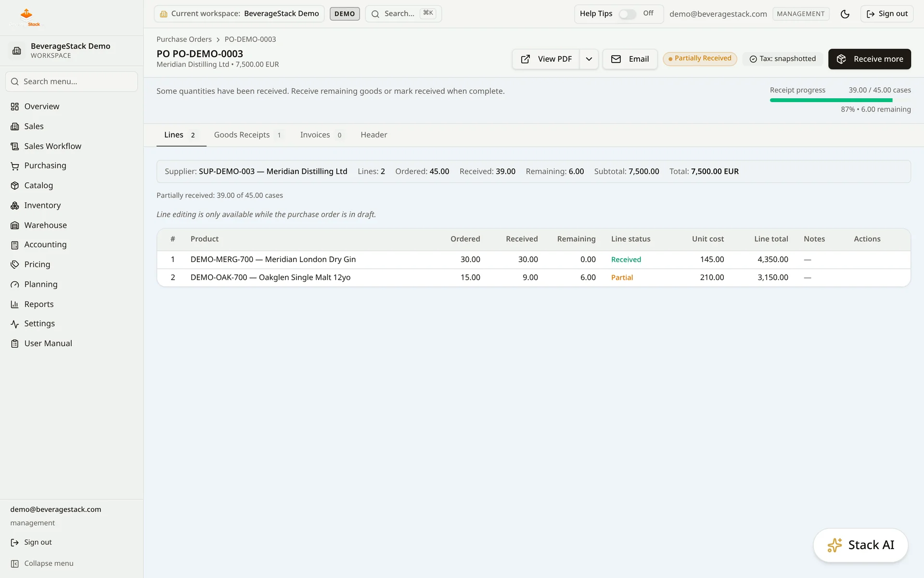Click the BeverageStack logo icon

click(x=26, y=17)
